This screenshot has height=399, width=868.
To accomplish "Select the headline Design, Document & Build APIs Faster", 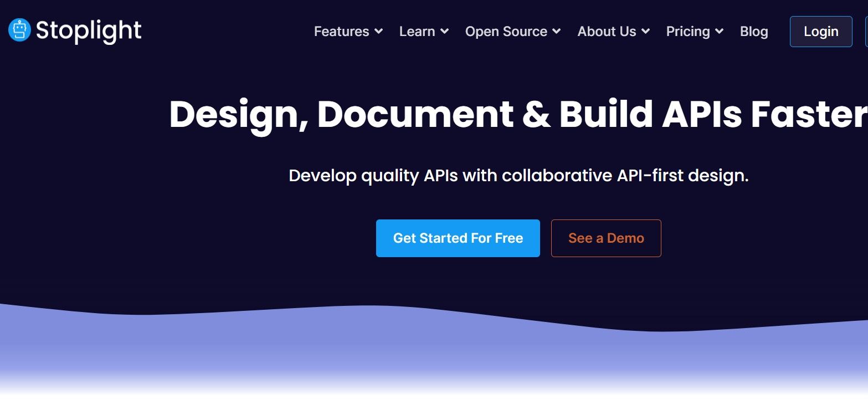I will tap(518, 115).
